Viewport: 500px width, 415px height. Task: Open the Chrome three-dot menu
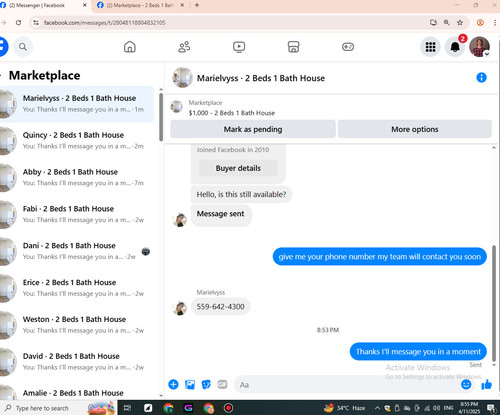tap(495, 23)
